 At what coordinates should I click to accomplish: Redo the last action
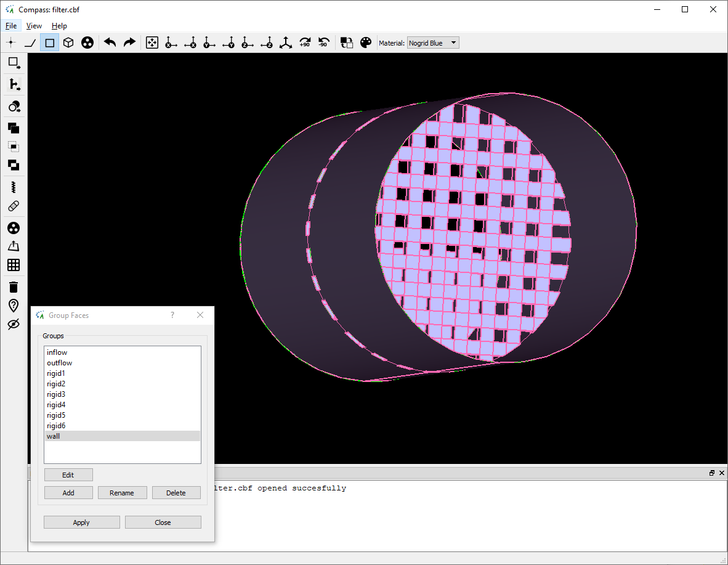point(129,43)
